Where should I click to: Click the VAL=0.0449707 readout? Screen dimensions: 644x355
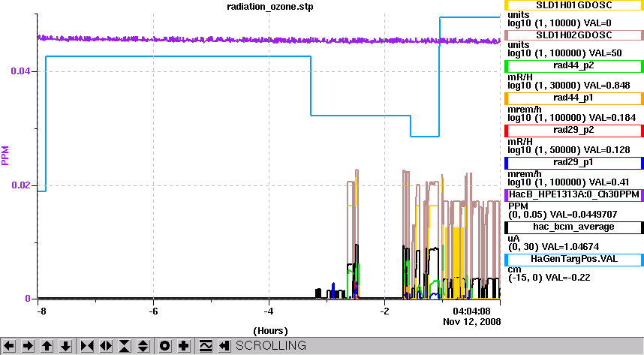pos(585,215)
